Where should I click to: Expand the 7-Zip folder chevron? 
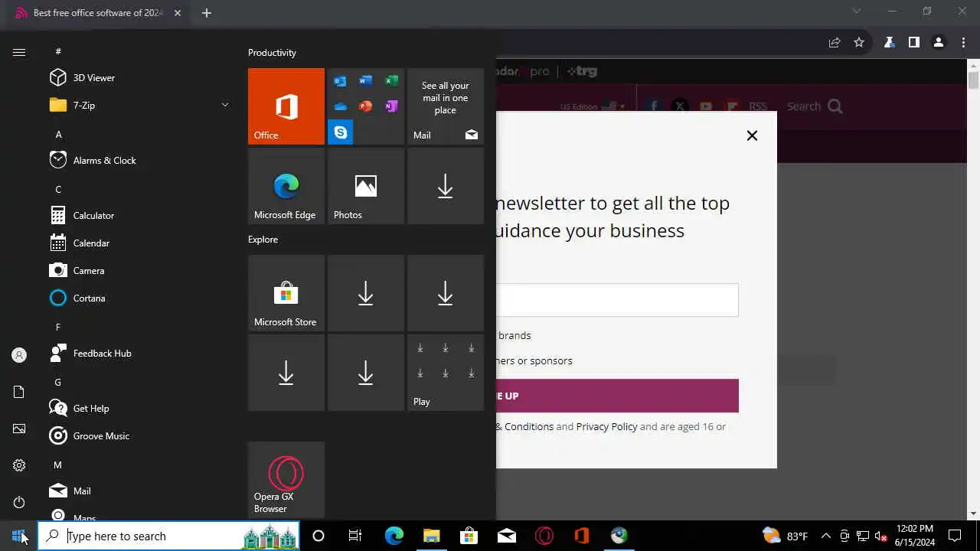225,105
